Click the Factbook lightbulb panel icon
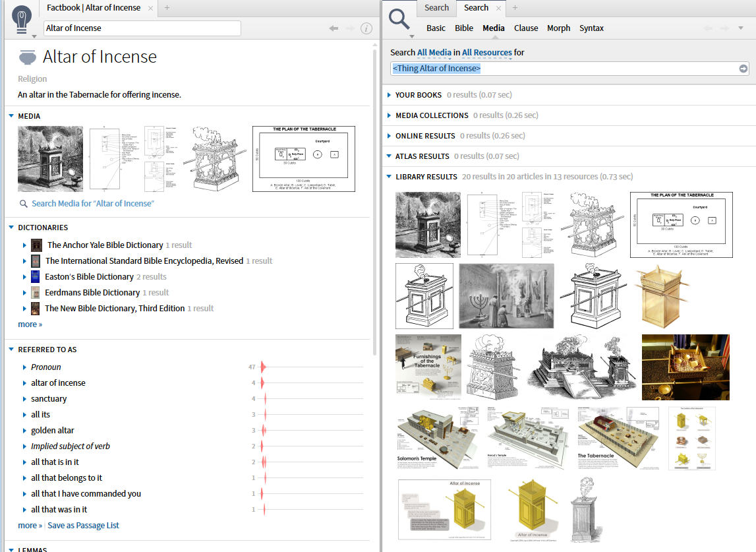 tap(22, 17)
